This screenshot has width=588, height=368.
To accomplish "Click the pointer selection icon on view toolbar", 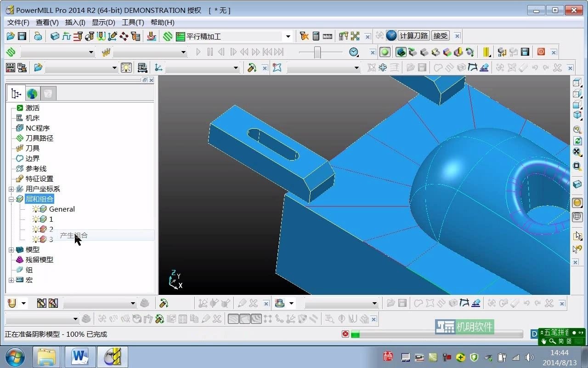I will [x=577, y=236].
